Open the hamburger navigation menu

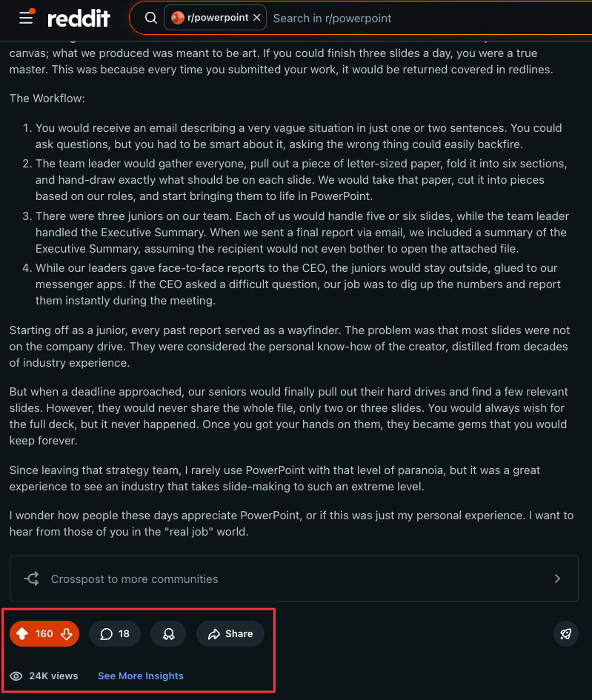(x=26, y=18)
